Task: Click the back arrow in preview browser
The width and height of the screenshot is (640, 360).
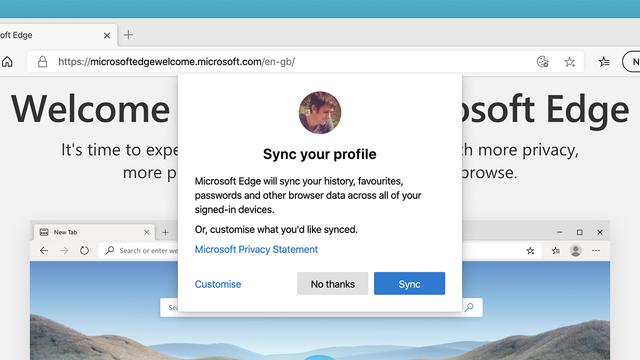Action: (x=44, y=251)
